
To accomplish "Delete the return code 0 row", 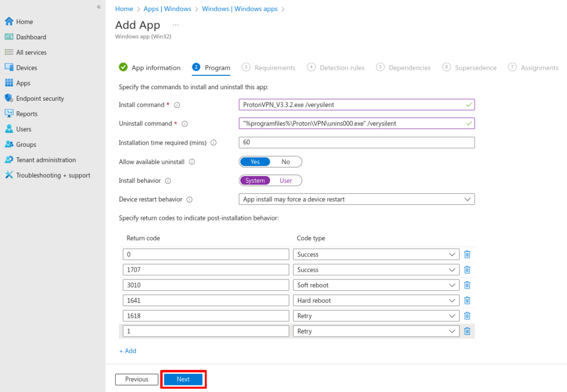I will [x=467, y=254].
